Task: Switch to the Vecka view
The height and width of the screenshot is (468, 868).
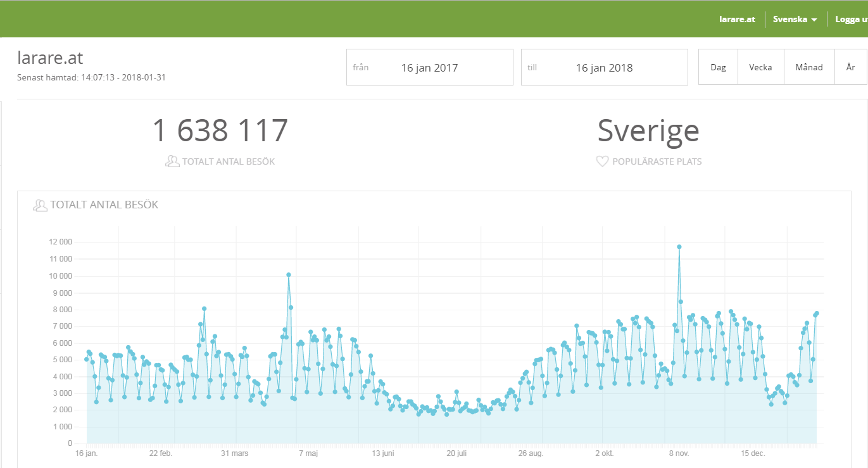Action: click(x=760, y=67)
